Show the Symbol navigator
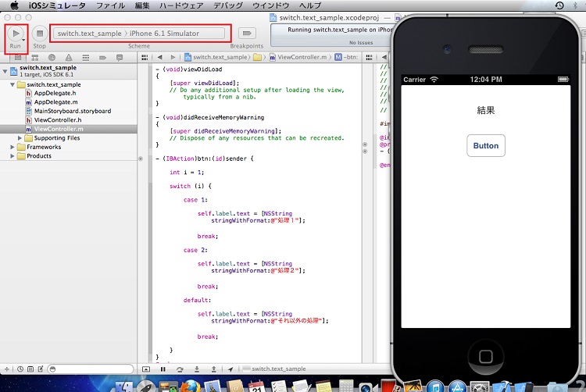The height and width of the screenshot is (392, 586). 34,58
